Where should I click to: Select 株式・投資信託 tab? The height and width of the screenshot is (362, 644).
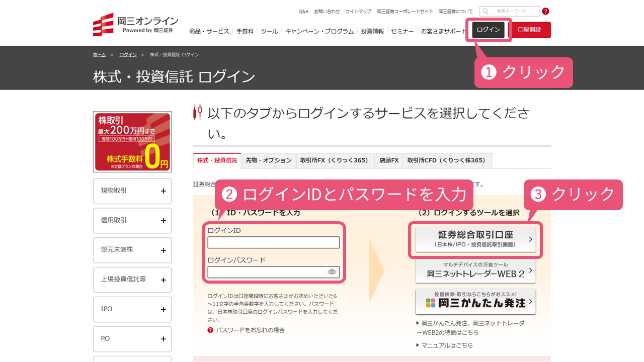pyautogui.click(x=217, y=160)
